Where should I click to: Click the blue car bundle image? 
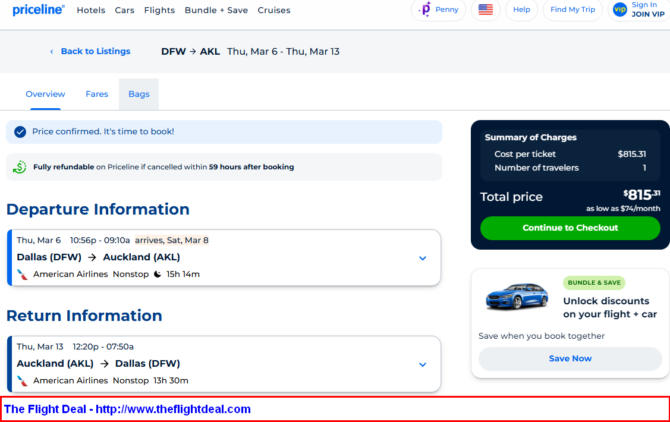[x=517, y=296]
